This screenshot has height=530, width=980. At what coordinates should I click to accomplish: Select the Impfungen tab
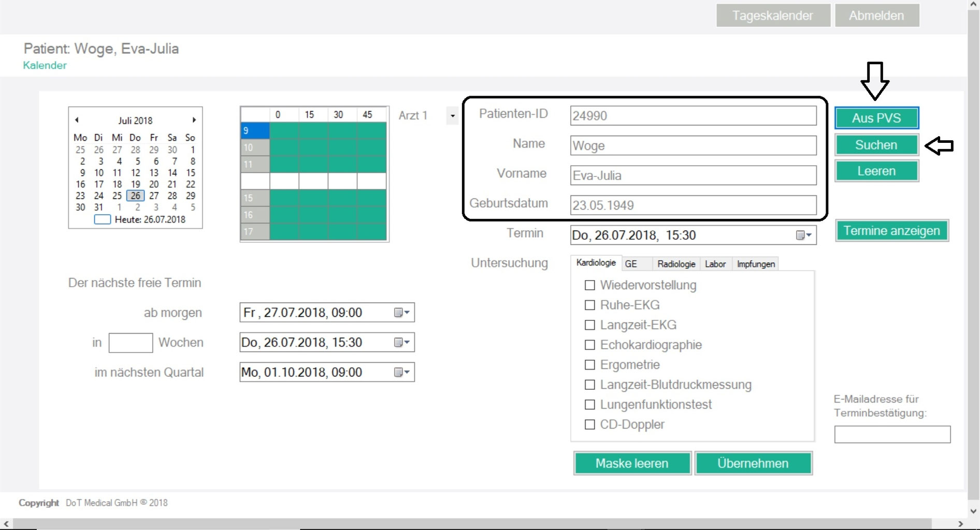click(756, 264)
